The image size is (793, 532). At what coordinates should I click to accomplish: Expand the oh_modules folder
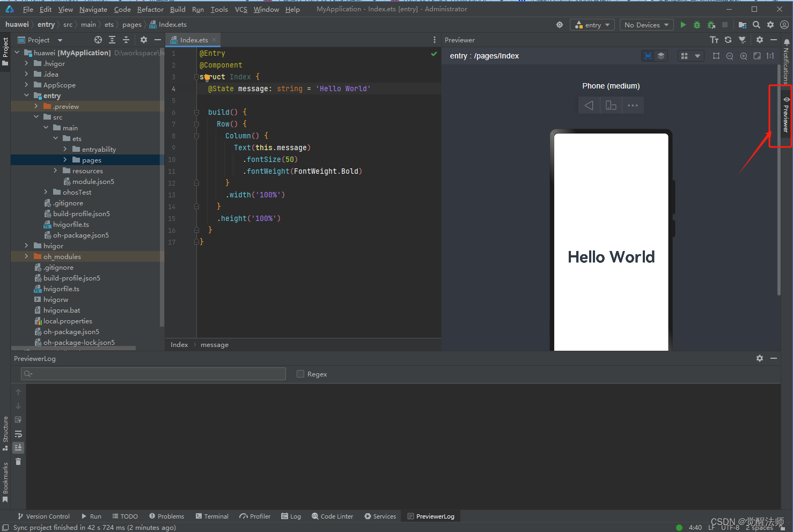point(26,256)
